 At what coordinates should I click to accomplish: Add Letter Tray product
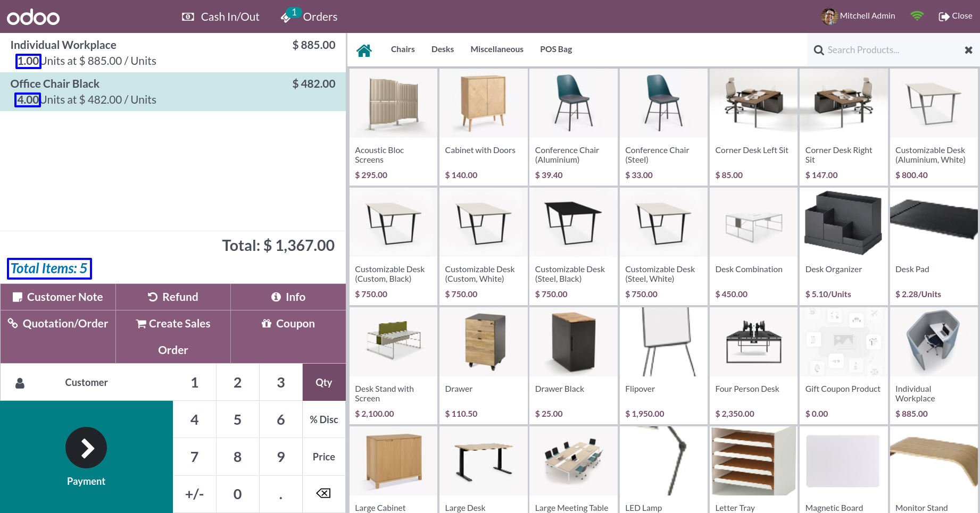click(x=753, y=469)
